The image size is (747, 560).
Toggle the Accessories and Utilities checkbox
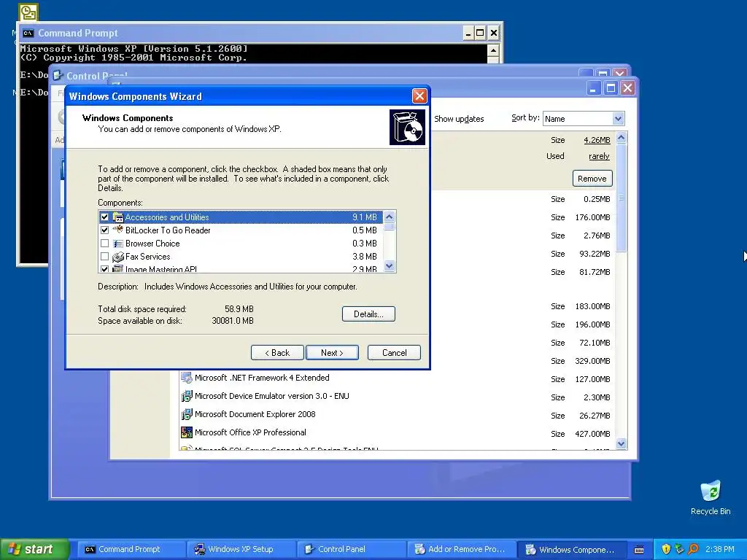point(104,217)
